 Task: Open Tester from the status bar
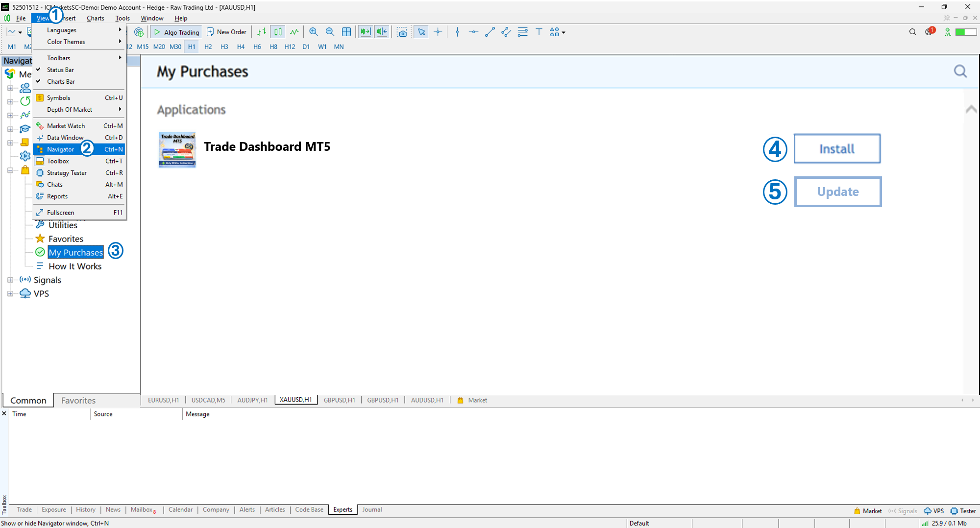pos(963,511)
